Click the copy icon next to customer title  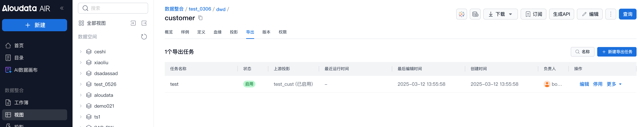coord(200,18)
